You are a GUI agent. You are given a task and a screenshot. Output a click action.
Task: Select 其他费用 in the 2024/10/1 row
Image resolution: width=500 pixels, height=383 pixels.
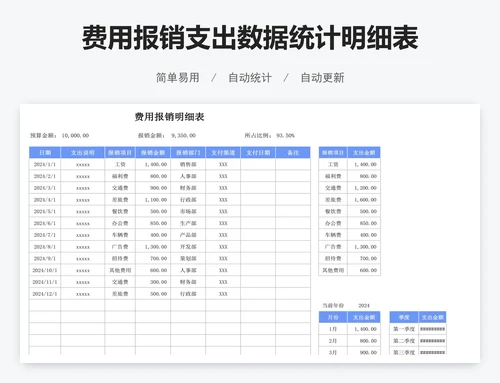pyautogui.click(x=120, y=270)
